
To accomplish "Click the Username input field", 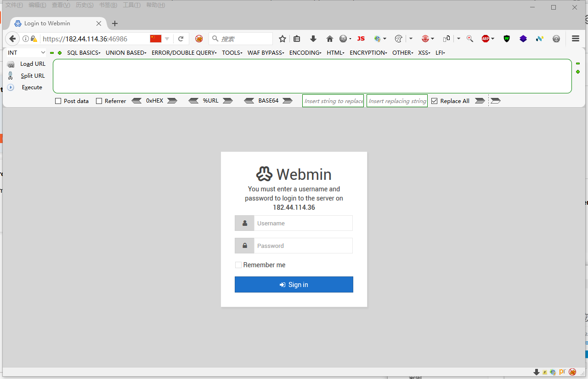I will click(x=303, y=223).
